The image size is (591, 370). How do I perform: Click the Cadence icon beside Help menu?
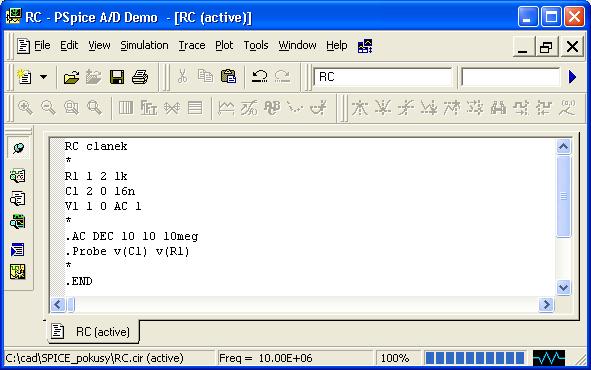365,46
